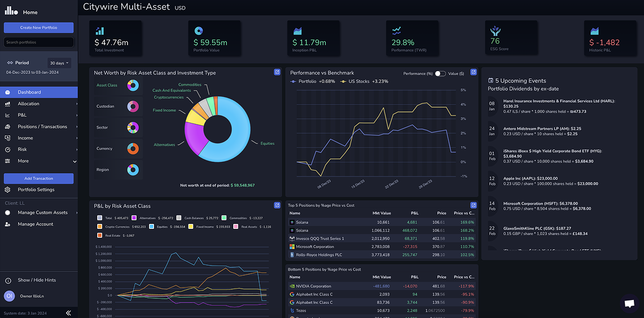644x318 pixels.
Task: Click the Show / Hide Hints info icon
Action: 8,280
